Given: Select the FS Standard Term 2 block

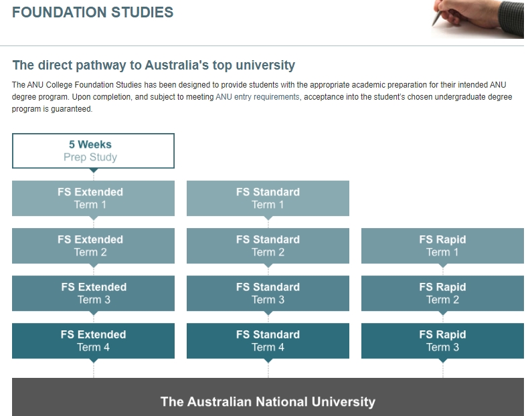Looking at the screenshot, I should point(268,246).
